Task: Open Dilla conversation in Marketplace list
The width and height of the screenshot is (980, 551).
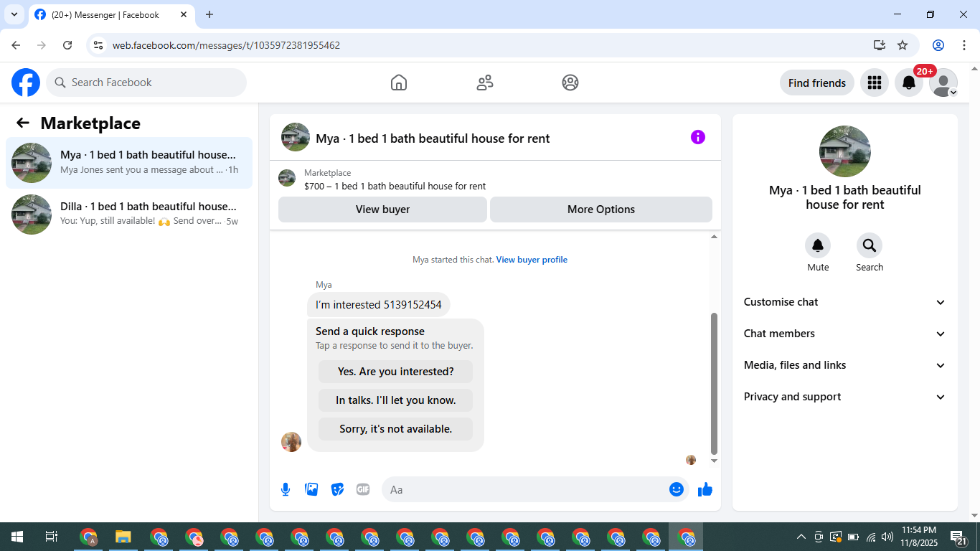Action: tap(129, 215)
